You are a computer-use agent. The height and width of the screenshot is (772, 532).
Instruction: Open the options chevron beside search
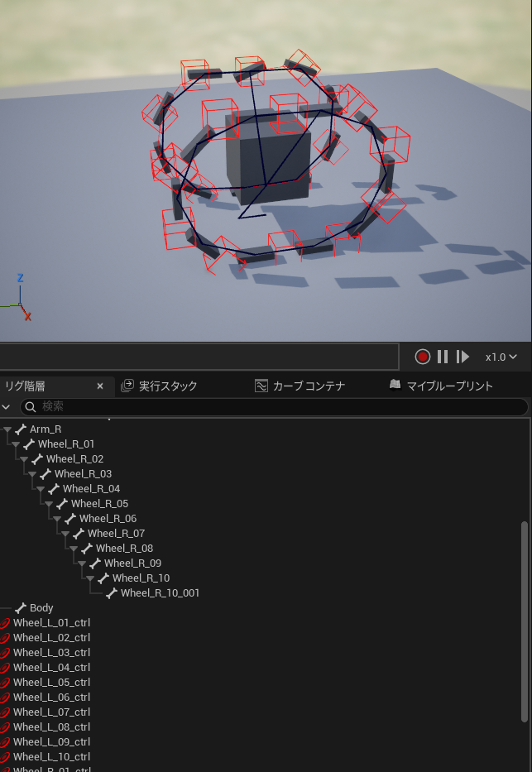click(6, 406)
